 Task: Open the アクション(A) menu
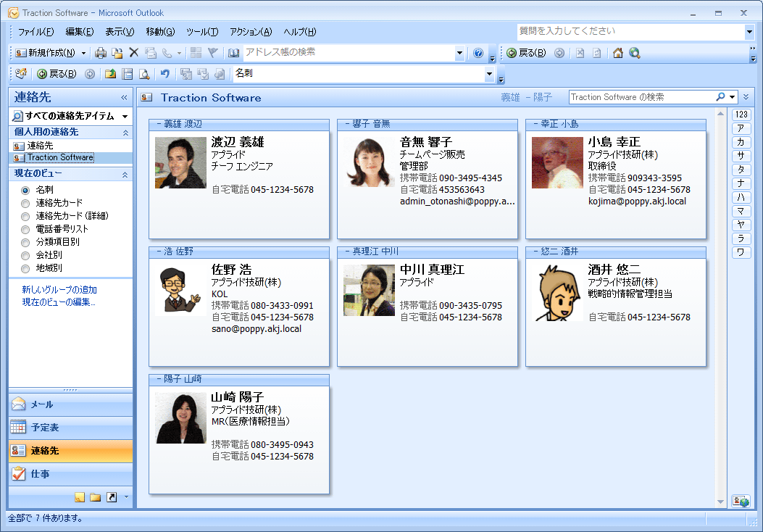click(x=251, y=32)
